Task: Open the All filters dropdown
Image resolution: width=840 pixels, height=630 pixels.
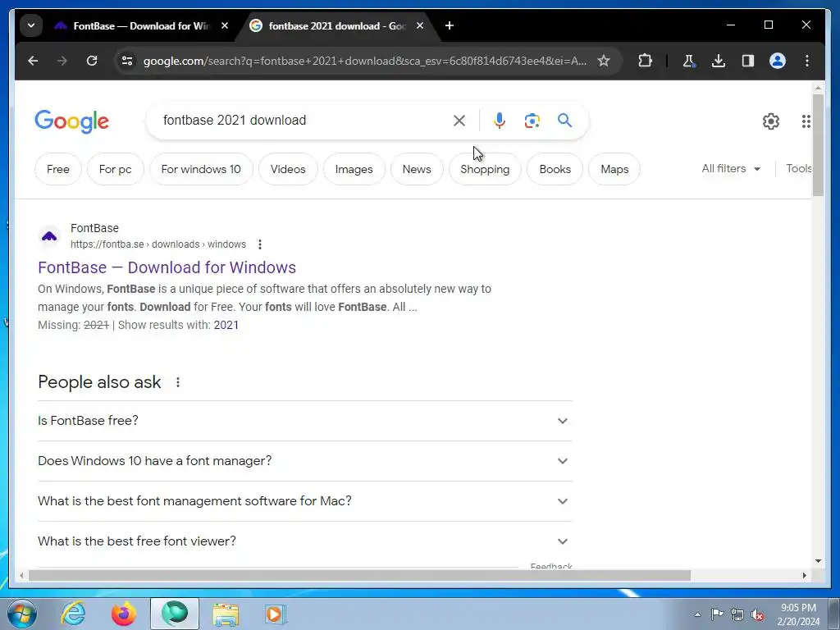Action: point(731,169)
